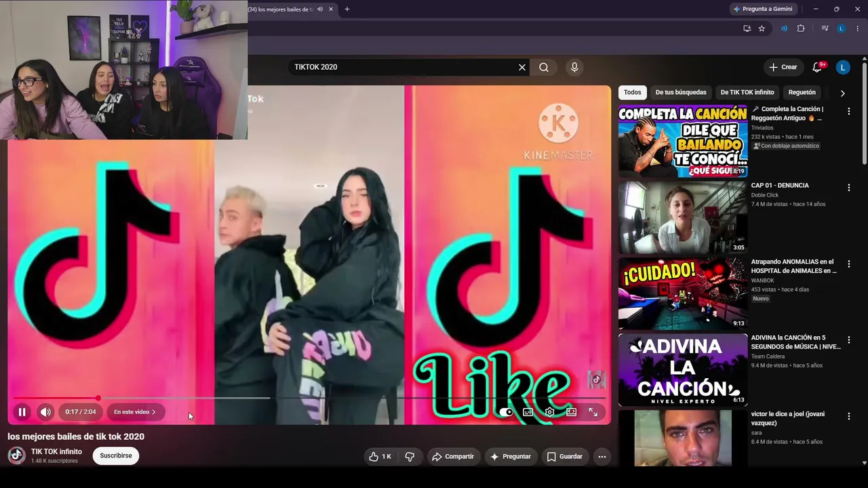Viewport: 868px width, 488px height.
Task: Save video with Guardar button
Action: coord(565,457)
